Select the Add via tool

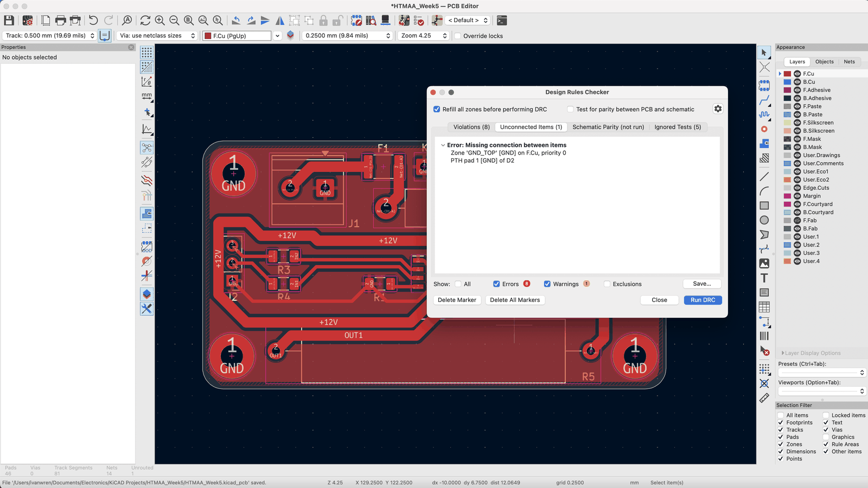(764, 129)
